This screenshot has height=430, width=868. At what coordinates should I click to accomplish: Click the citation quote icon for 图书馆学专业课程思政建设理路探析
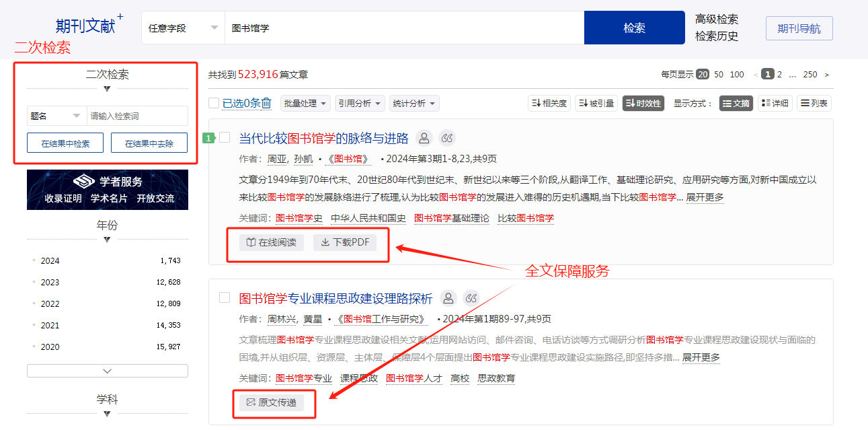pyautogui.click(x=471, y=298)
